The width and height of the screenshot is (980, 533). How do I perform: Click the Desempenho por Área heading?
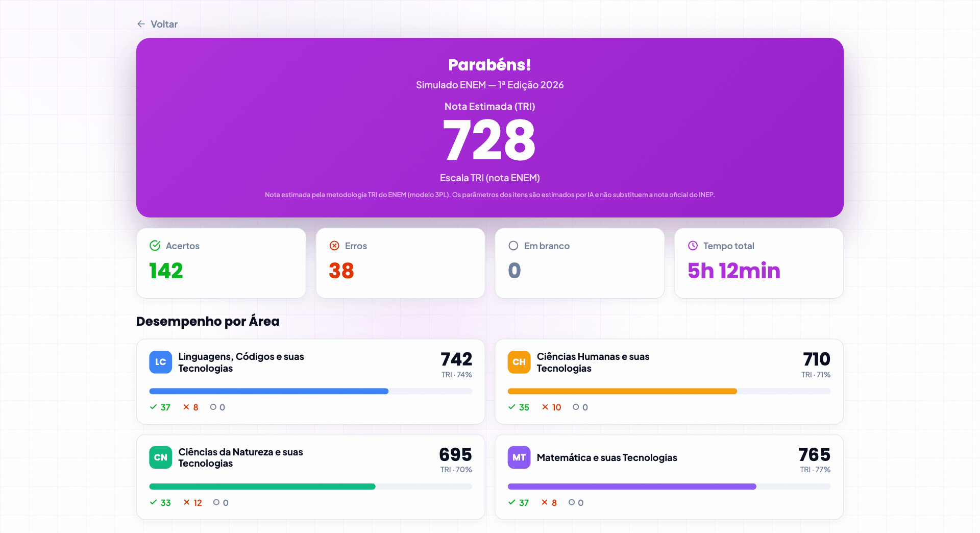(x=208, y=321)
